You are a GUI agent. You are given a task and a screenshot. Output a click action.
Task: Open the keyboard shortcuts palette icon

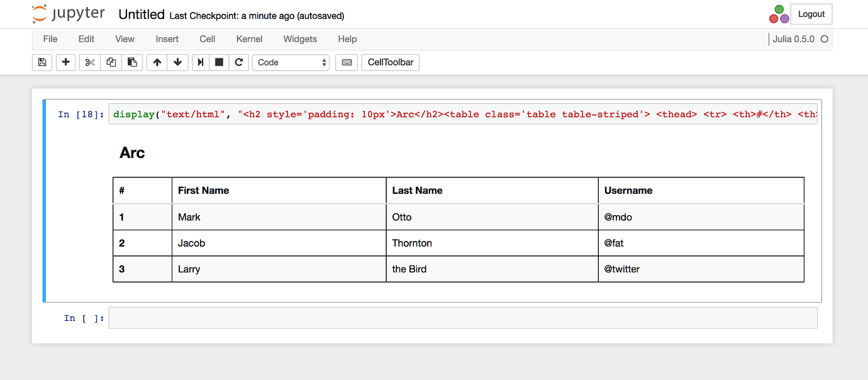pyautogui.click(x=346, y=62)
